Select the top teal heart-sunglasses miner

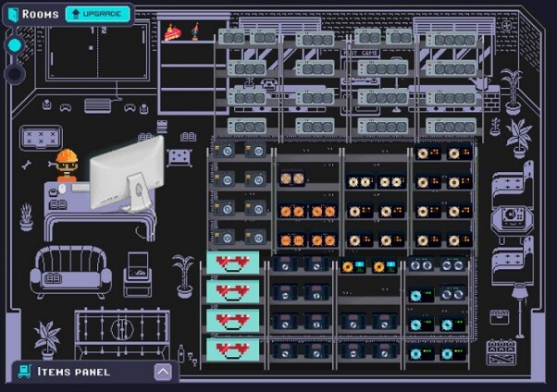pos(232,263)
